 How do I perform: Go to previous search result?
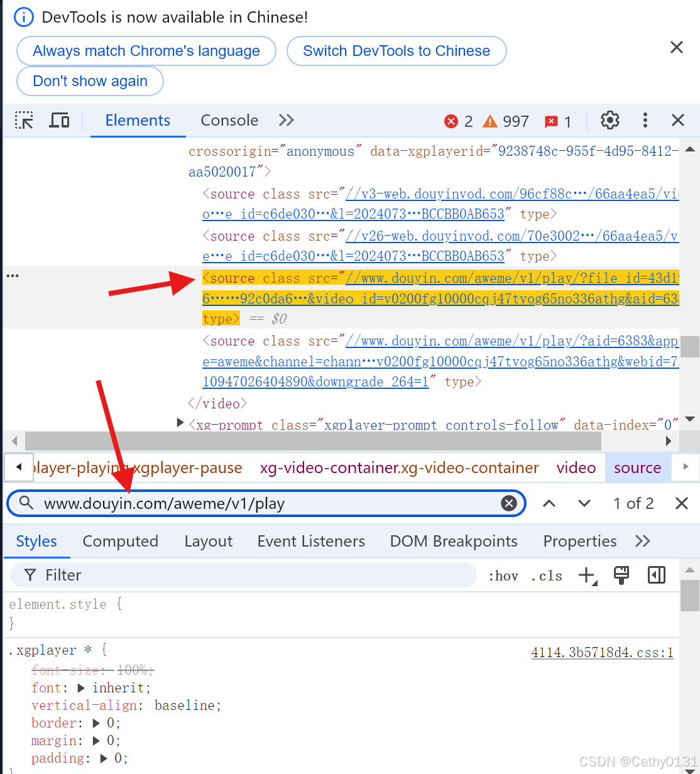549,503
